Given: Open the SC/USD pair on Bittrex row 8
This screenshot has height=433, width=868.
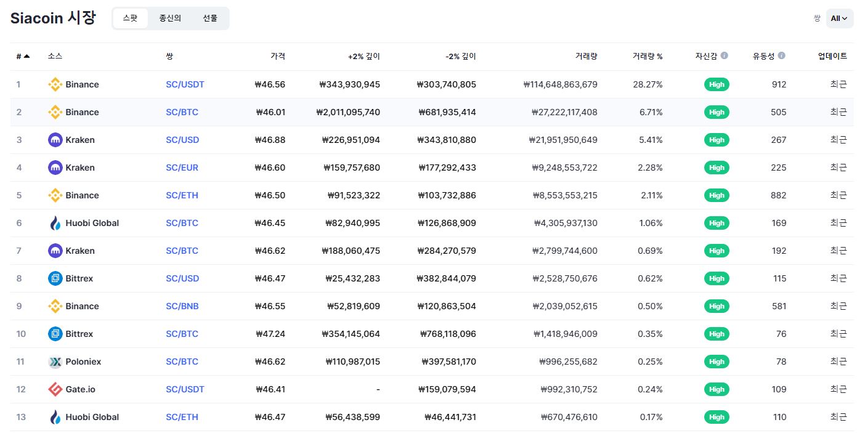Looking at the screenshot, I should (182, 278).
